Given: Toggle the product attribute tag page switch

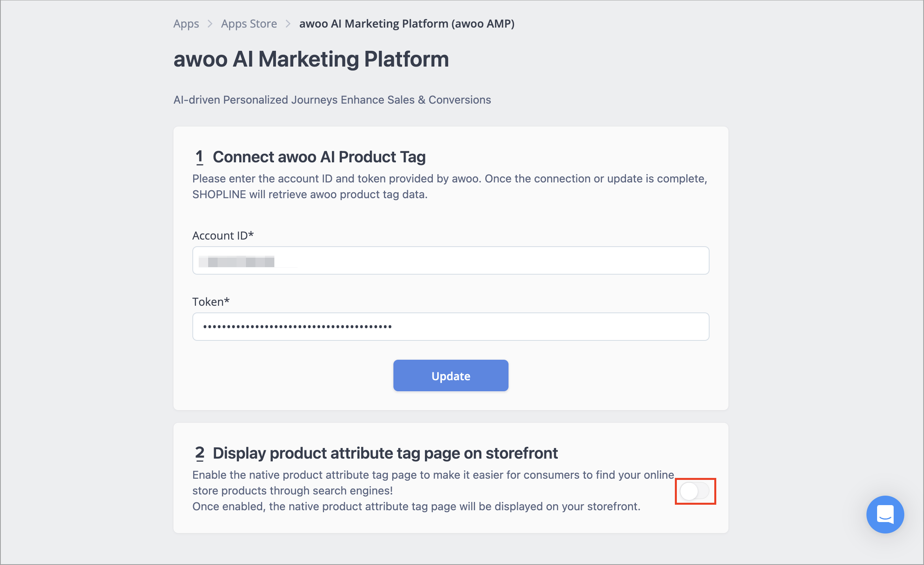Looking at the screenshot, I should 695,491.
